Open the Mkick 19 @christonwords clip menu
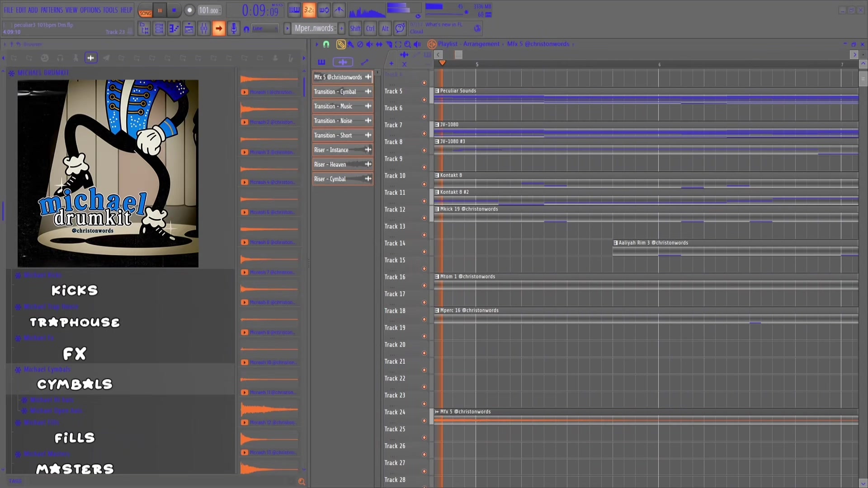This screenshot has width=868, height=488. click(x=437, y=209)
